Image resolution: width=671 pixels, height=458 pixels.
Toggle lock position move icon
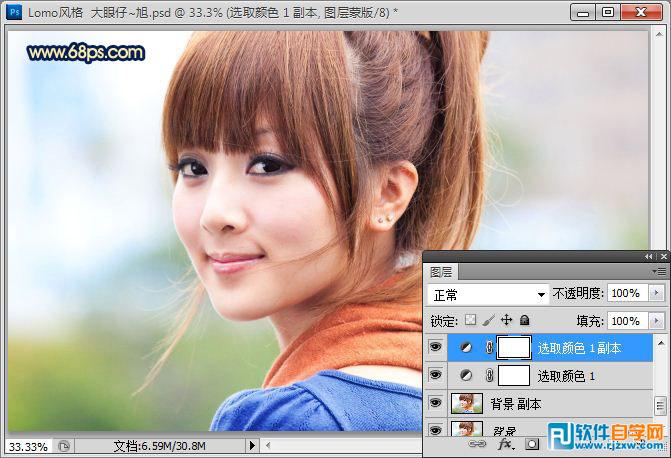[506, 320]
